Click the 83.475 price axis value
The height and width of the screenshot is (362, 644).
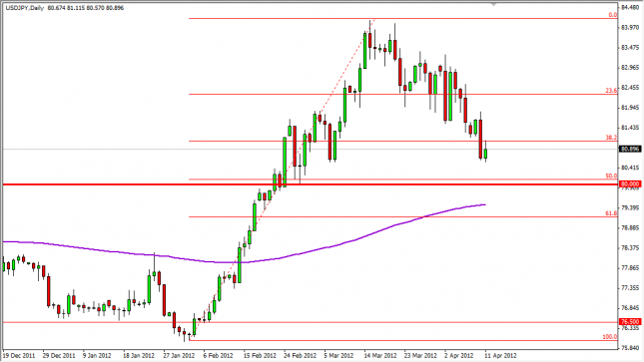pyautogui.click(x=630, y=48)
